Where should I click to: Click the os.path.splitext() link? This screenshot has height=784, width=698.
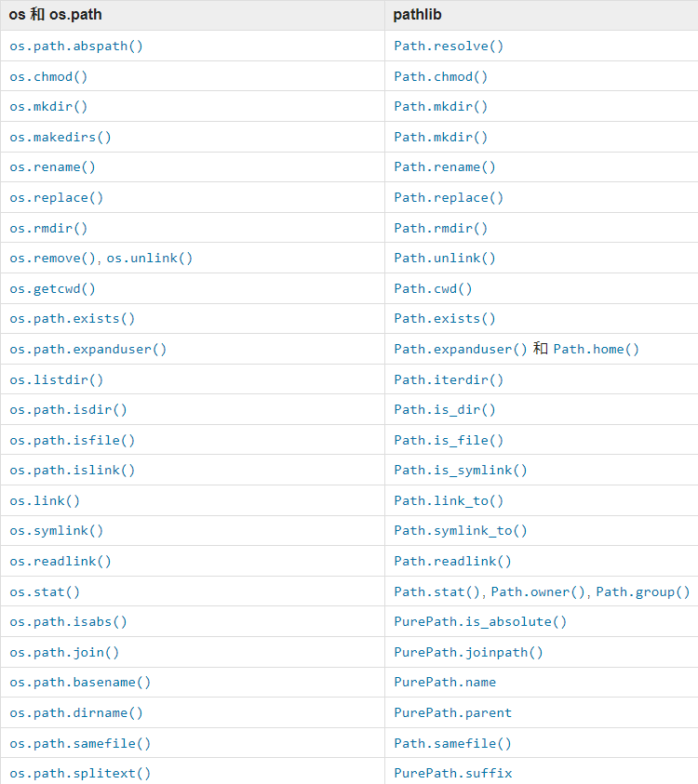coord(80,773)
